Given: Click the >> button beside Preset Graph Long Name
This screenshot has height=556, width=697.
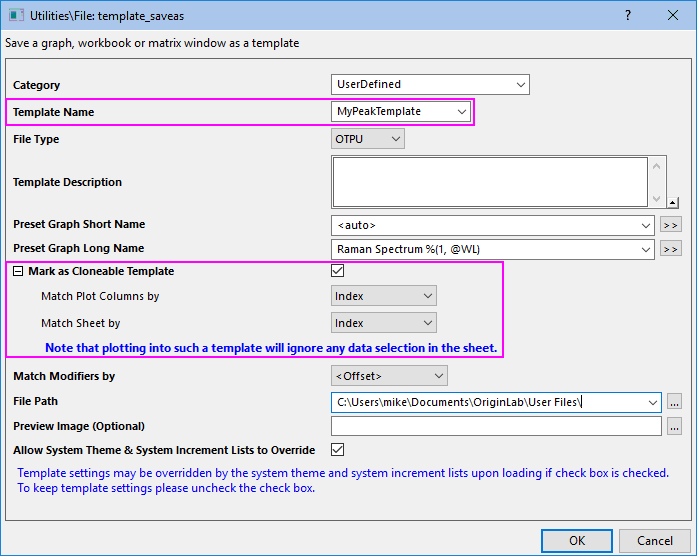Looking at the screenshot, I should pos(671,249).
